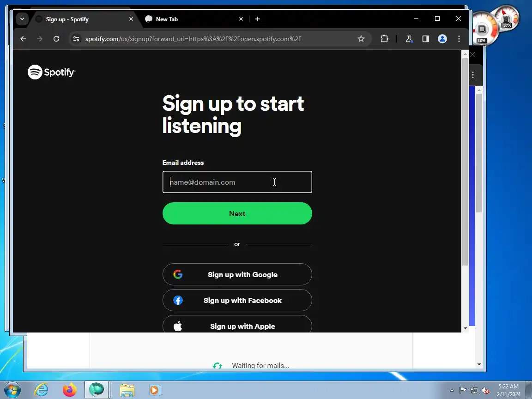This screenshot has width=532, height=399.
Task: View site information icon in address bar
Action: [x=76, y=39]
